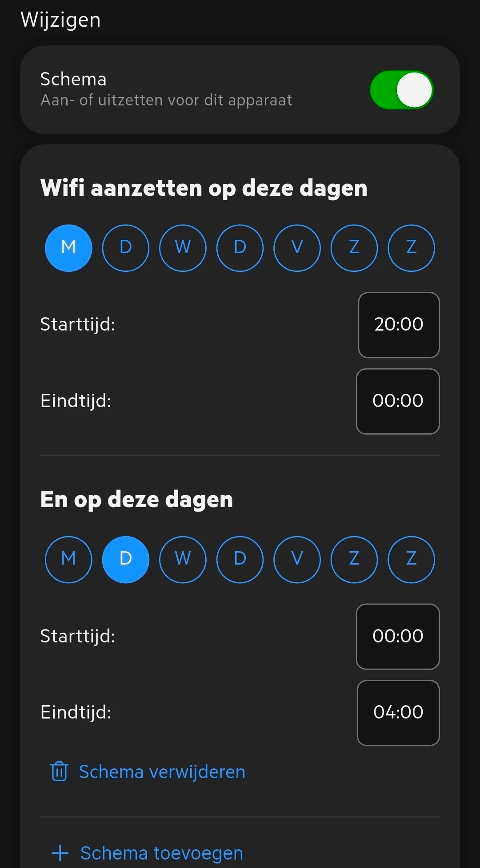Screen dimensions: 480x868
Task: Click the plus icon to add schedule
Action: tap(60, 853)
